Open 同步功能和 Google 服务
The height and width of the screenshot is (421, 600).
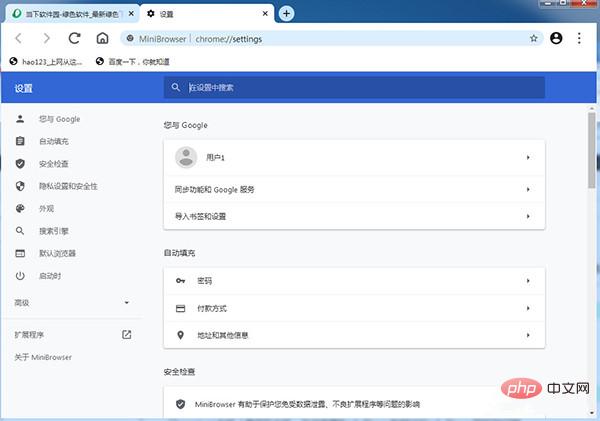tap(354, 189)
